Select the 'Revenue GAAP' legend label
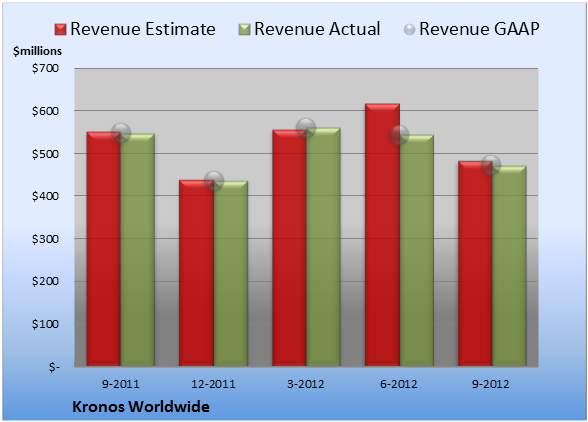 coord(479,29)
